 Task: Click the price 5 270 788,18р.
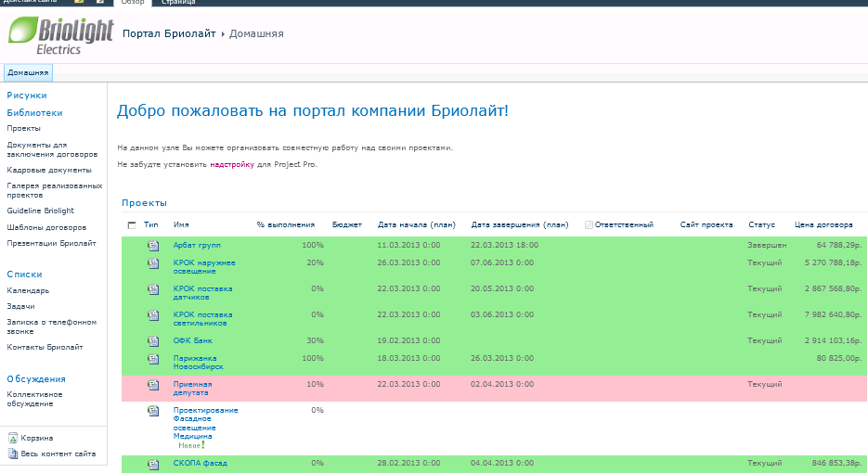coord(833,262)
